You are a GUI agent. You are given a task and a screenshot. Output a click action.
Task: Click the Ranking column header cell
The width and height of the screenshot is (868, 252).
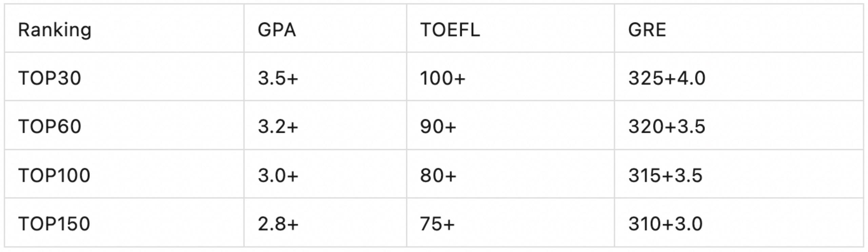pyautogui.click(x=55, y=30)
